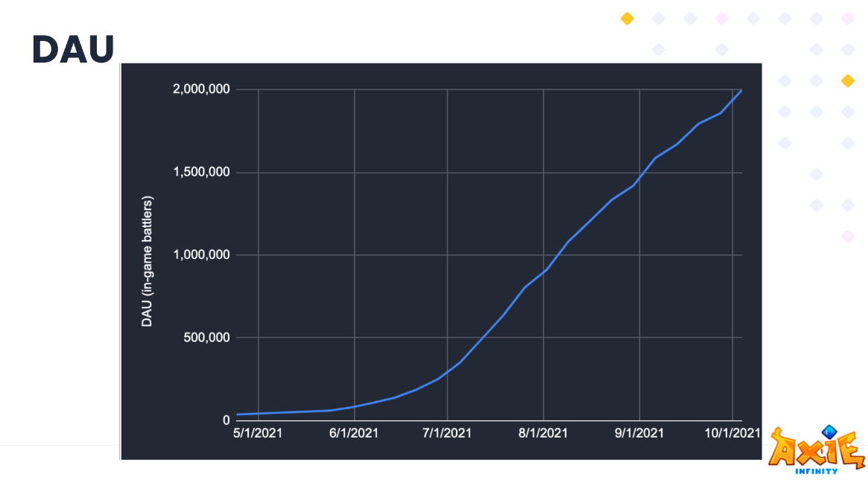Screen dimensions: 868x483
Task: Click the 10/1/2021 date label
Action: coord(732,433)
